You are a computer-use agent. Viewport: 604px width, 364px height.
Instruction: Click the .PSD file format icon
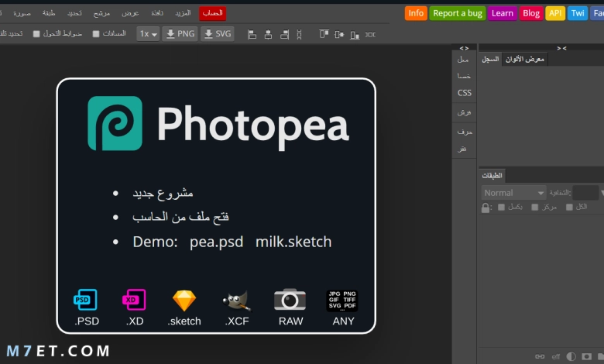[85, 300]
